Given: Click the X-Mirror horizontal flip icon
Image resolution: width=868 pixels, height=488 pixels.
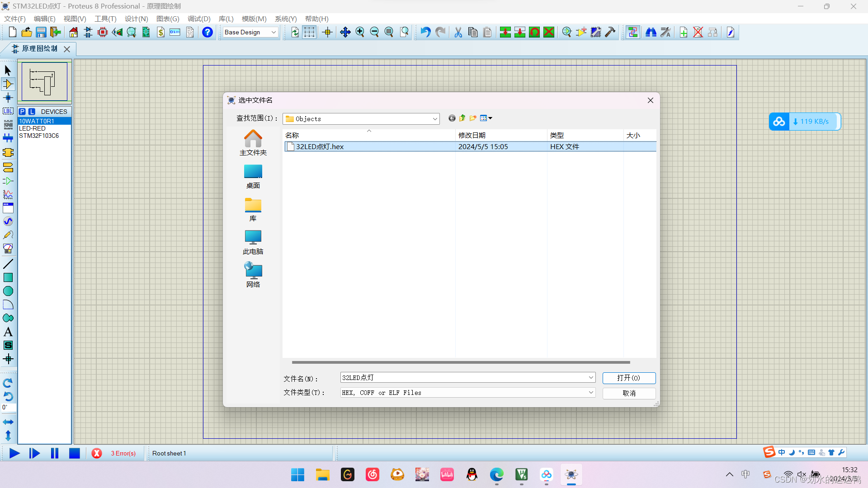Looking at the screenshot, I should point(8,422).
